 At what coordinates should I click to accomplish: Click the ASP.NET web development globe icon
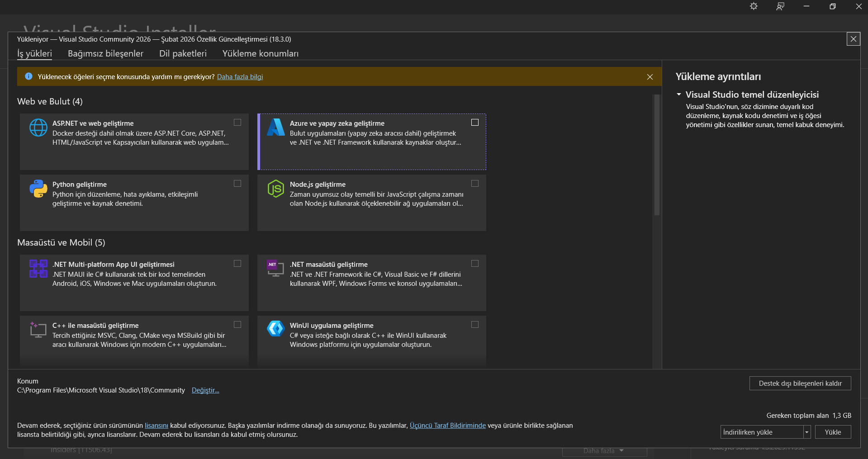tap(38, 128)
